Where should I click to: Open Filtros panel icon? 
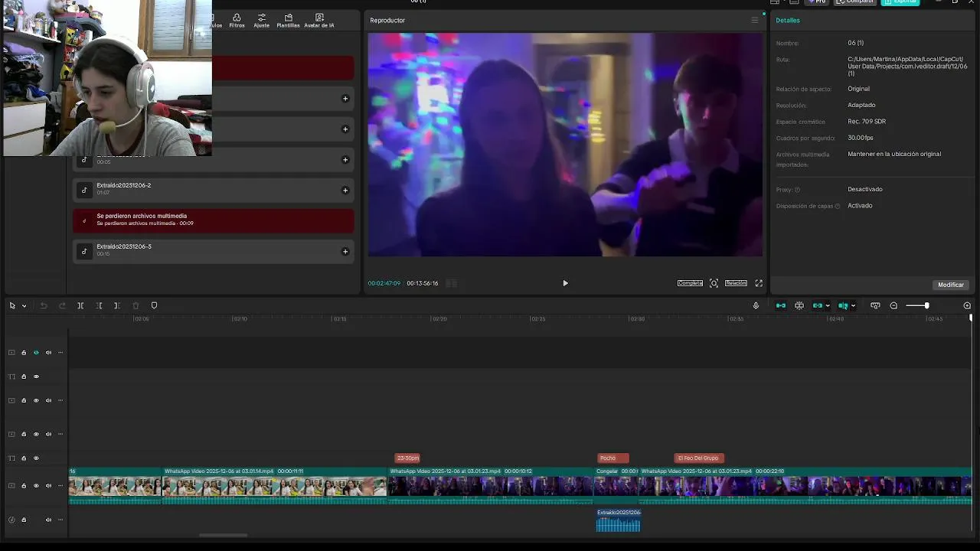point(237,20)
